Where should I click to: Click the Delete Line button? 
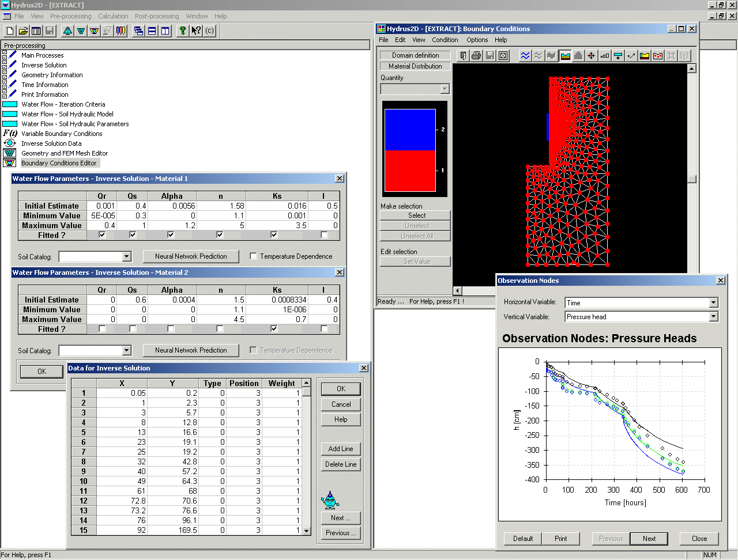(341, 464)
